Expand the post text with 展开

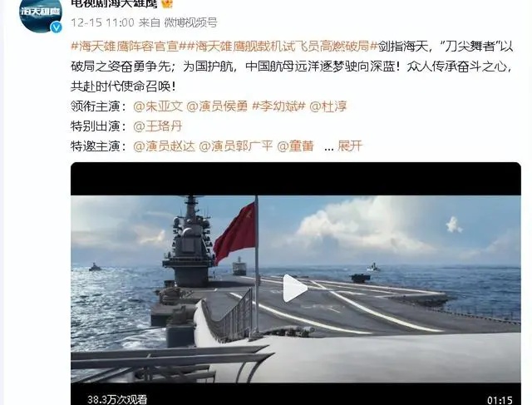pyautogui.click(x=350, y=146)
